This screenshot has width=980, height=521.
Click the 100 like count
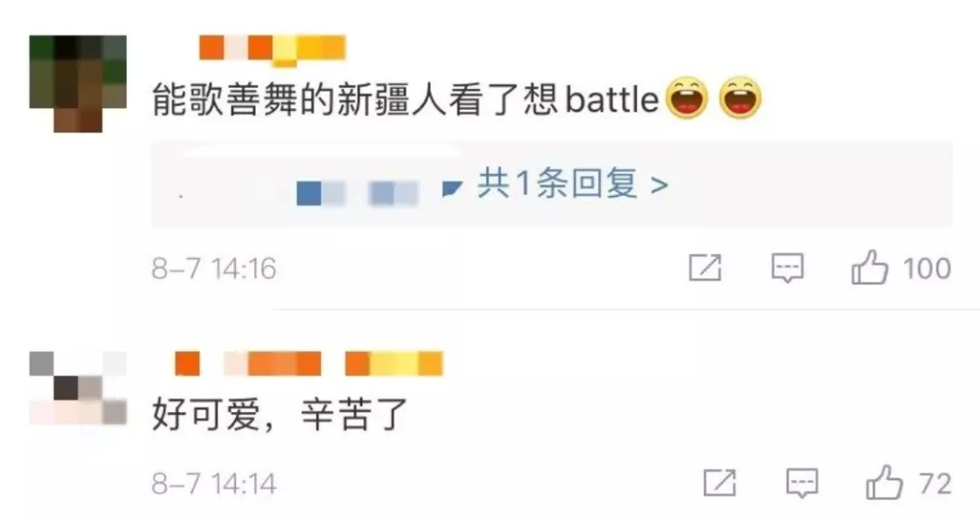click(x=926, y=269)
